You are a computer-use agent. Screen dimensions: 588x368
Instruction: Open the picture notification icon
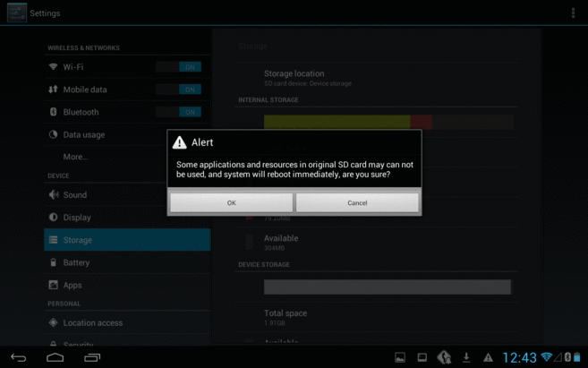click(400, 357)
